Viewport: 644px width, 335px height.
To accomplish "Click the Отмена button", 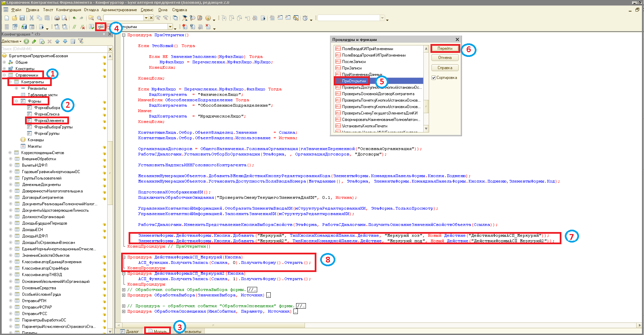I will 445,58.
